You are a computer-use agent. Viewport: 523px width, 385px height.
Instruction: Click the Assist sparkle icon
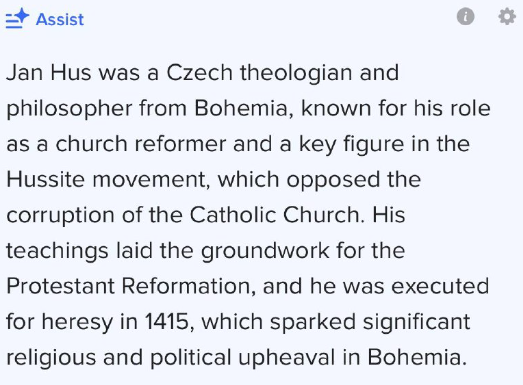(x=17, y=18)
